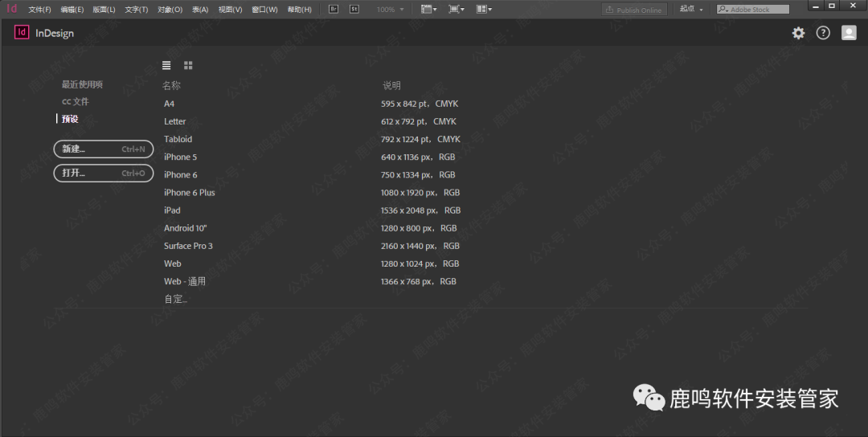Open Adobe Stock via the St icon
Image resolution: width=868 pixels, height=437 pixels.
point(354,9)
